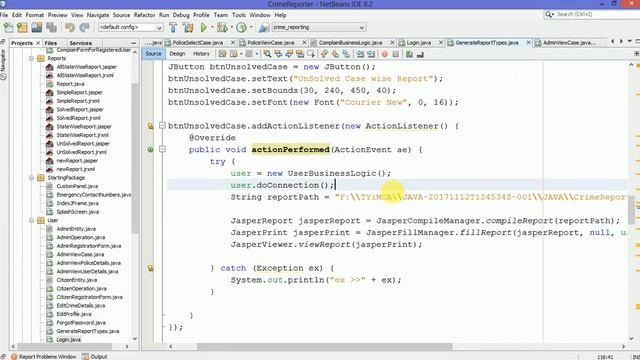Click the Clean and Build icon
This screenshot has width=640, height=360.
click(x=188, y=27)
